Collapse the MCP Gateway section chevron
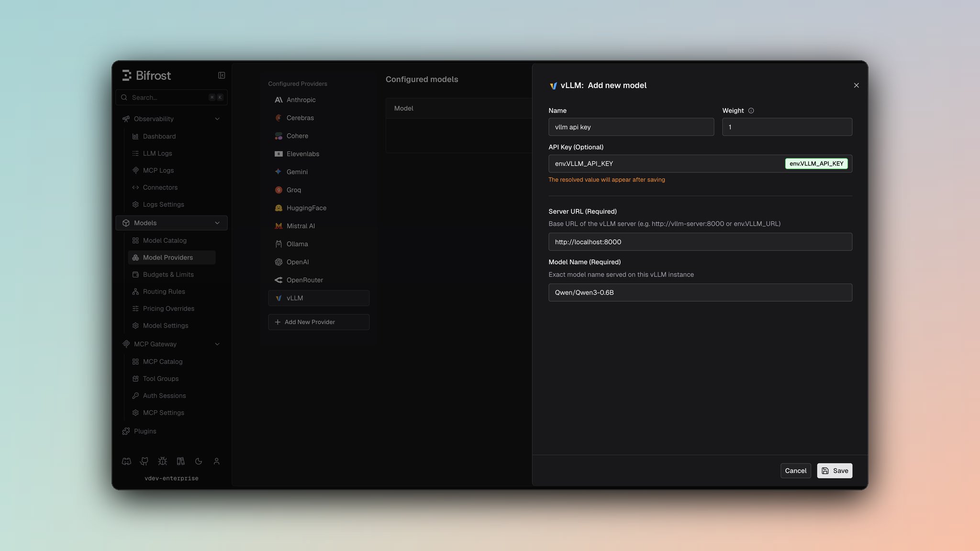Viewport: 980px width, 551px height. point(217,344)
